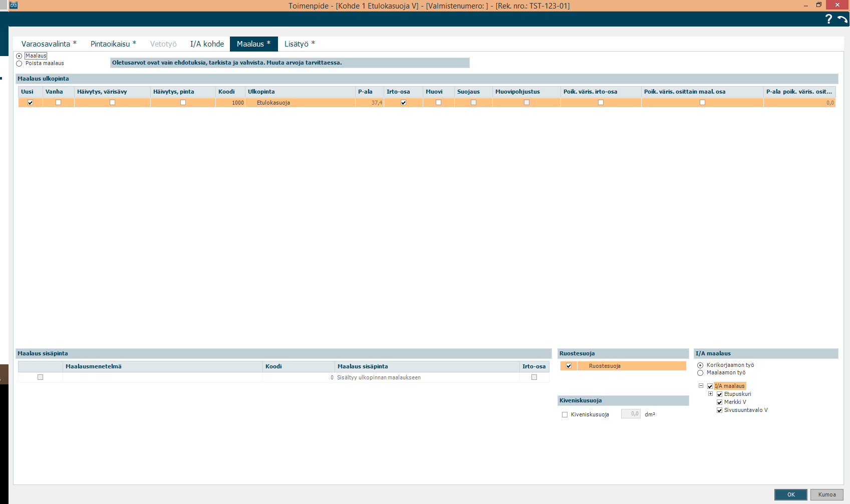Click the Maalausmenetelmä column header
850x504 pixels.
(163, 366)
